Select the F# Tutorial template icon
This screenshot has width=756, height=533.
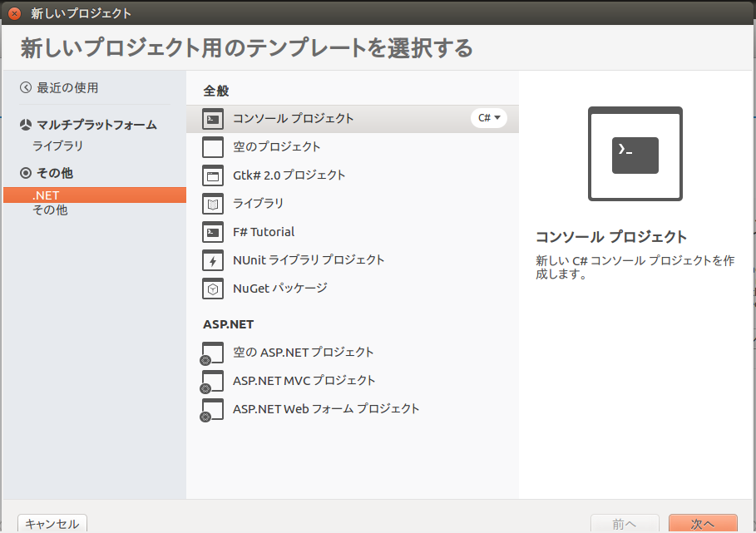pos(212,232)
